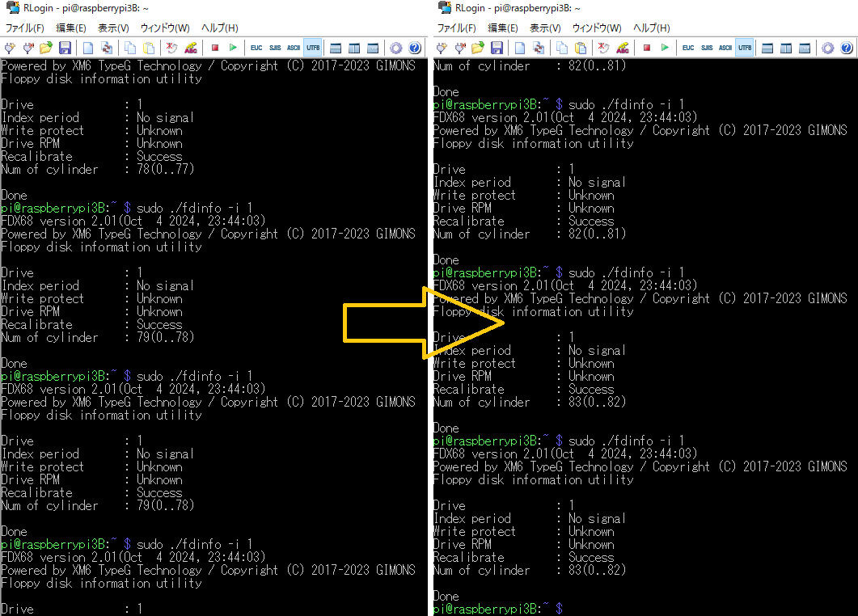Switch left window encoding to ASCII

[294, 48]
